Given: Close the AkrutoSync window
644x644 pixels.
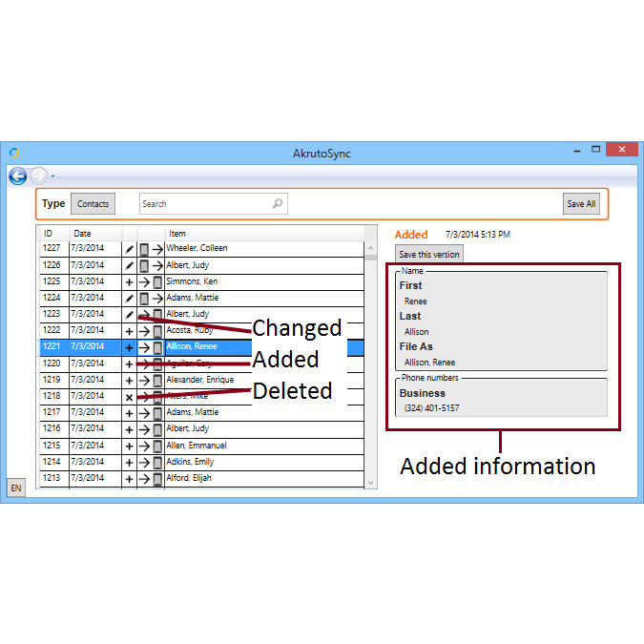Looking at the screenshot, I should coord(622,150).
